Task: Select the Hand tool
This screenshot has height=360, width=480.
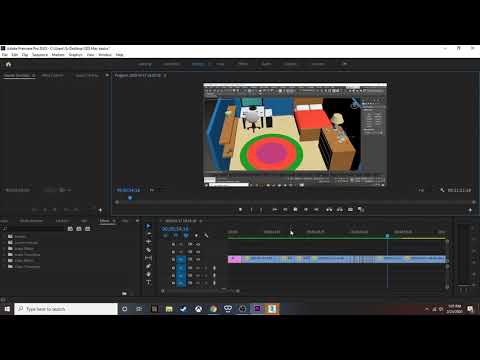Action: click(x=148, y=274)
